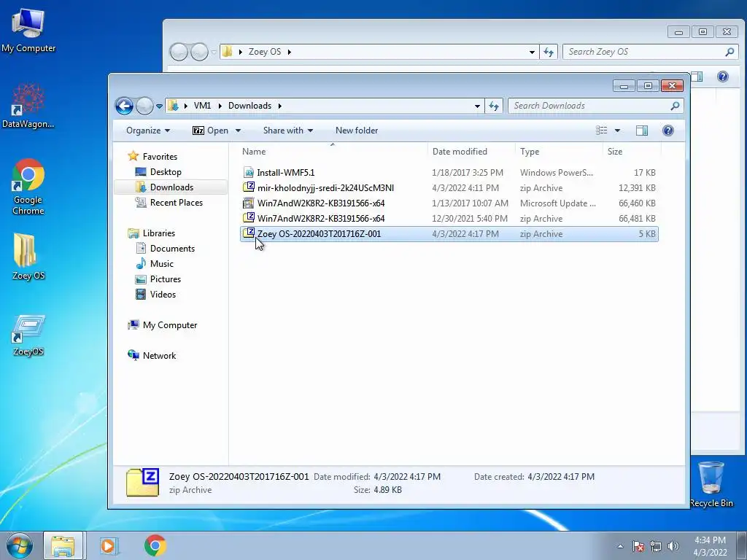747x560 pixels.
Task: Click Downloads in the address breadcrumb
Action: [x=249, y=106]
